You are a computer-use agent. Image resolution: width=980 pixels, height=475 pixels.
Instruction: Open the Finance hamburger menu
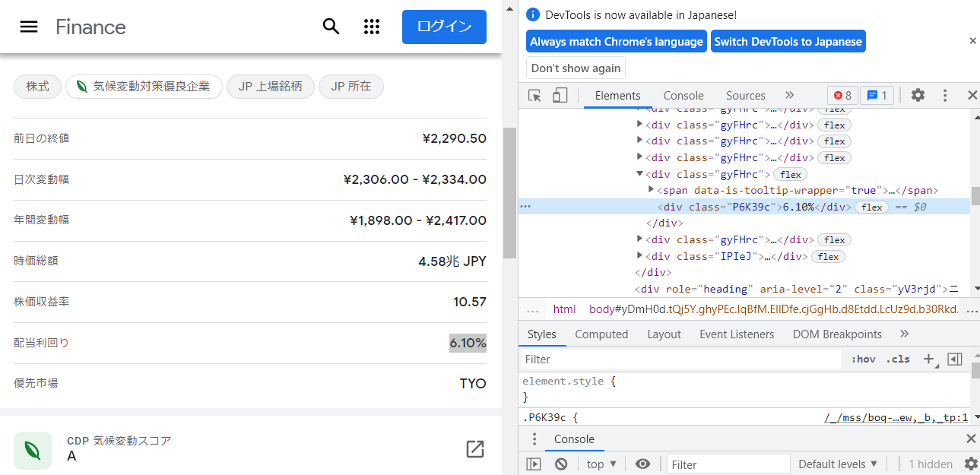(x=29, y=27)
